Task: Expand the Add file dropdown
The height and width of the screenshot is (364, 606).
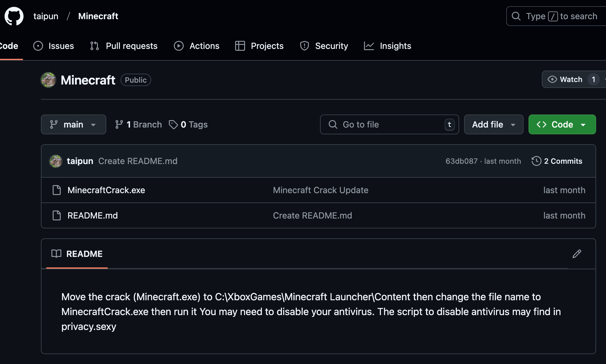Action: 494,124
